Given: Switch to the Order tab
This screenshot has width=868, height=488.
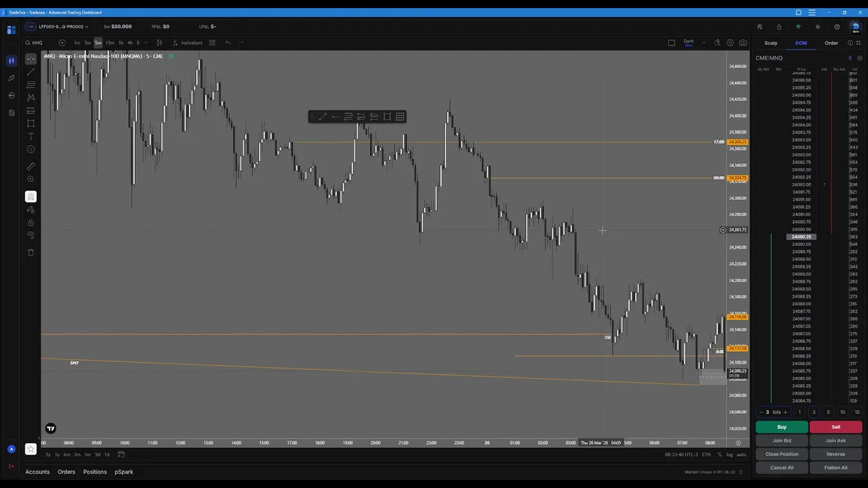Looking at the screenshot, I should pos(831,43).
